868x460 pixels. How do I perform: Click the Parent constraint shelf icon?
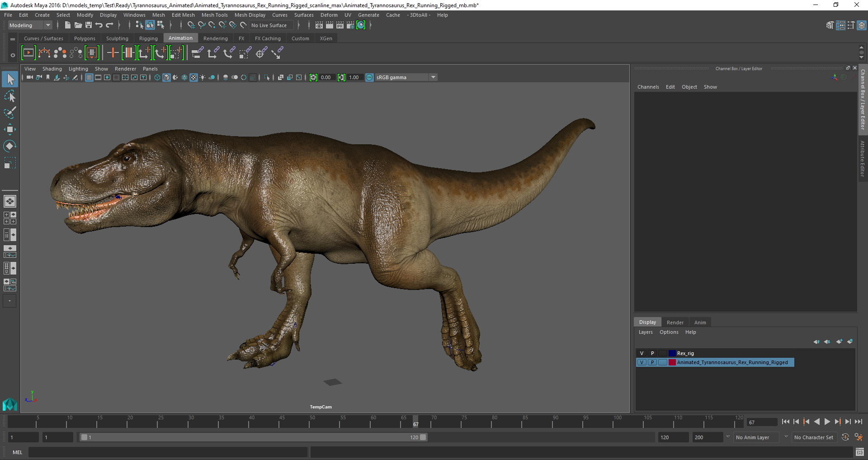[x=197, y=53]
